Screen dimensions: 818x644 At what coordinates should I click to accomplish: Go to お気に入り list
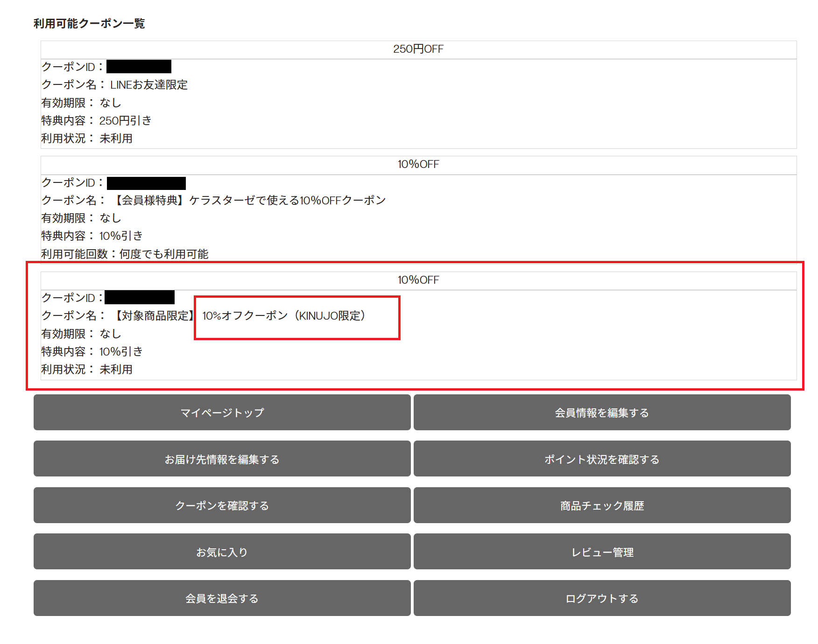(x=222, y=552)
